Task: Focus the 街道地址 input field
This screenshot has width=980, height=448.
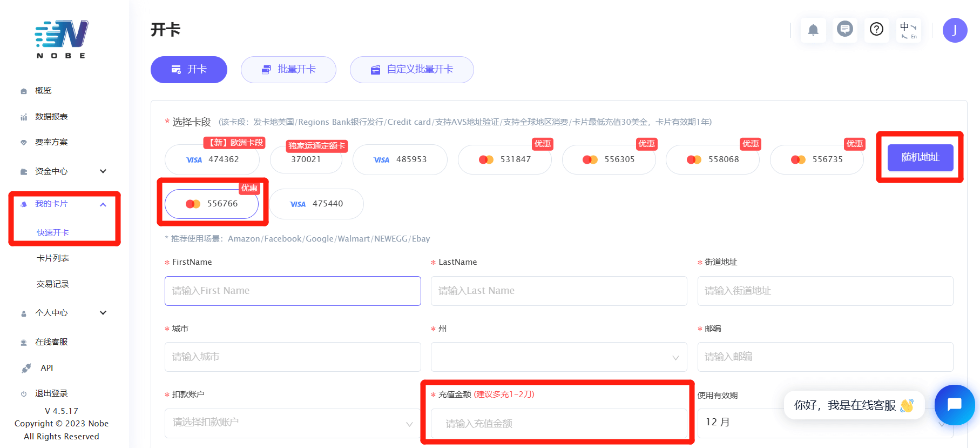Action: pos(825,291)
